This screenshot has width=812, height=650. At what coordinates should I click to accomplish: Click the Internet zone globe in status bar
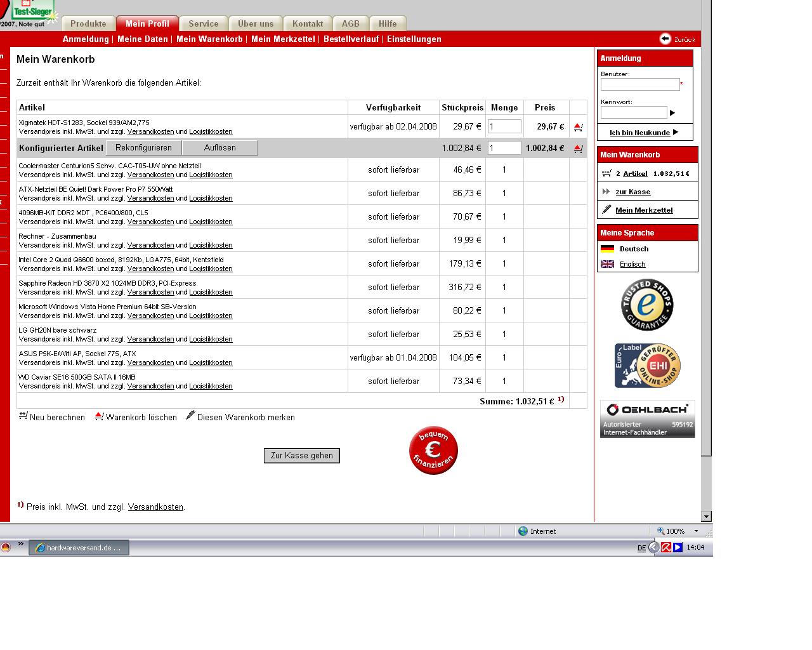coord(523,531)
